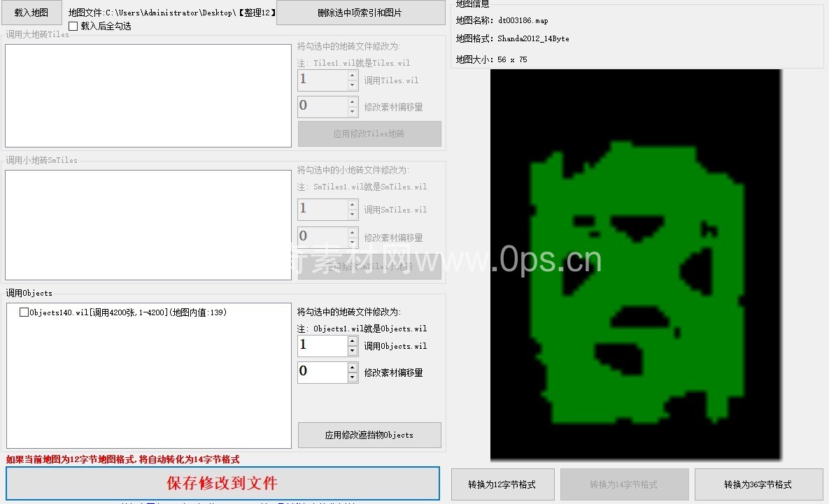Decrease the Objects 修改素材偏移量 value
The image size is (829, 504).
click(x=353, y=377)
